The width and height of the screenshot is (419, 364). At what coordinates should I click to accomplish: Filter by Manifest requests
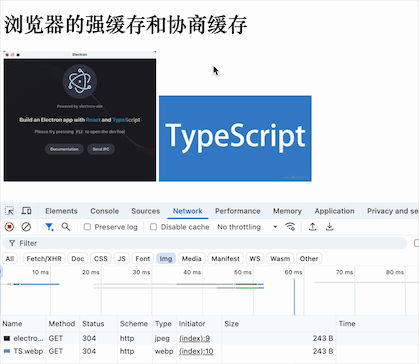click(225, 259)
